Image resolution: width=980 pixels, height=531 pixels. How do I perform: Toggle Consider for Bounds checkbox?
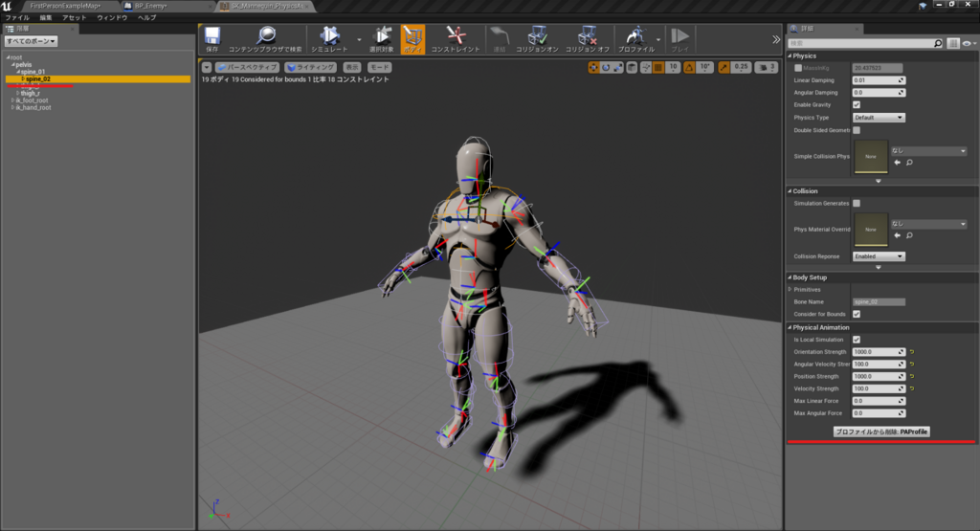(x=857, y=314)
